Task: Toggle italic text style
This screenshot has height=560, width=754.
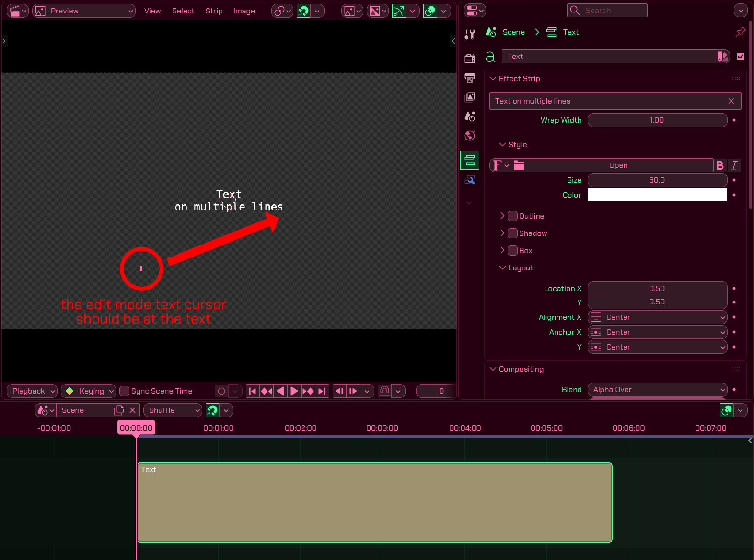Action: (x=734, y=165)
